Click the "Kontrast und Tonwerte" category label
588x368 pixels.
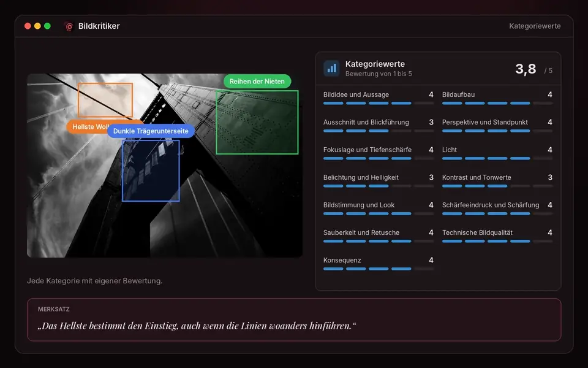477,177
